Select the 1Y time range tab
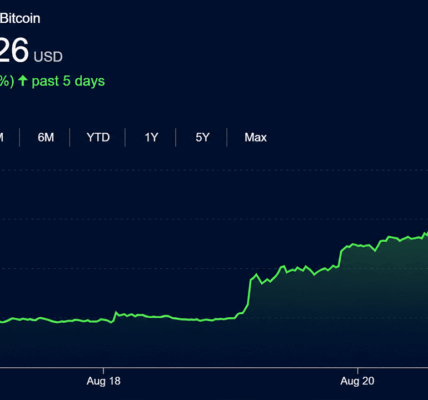Screen dimensions: 428x400 [151, 137]
